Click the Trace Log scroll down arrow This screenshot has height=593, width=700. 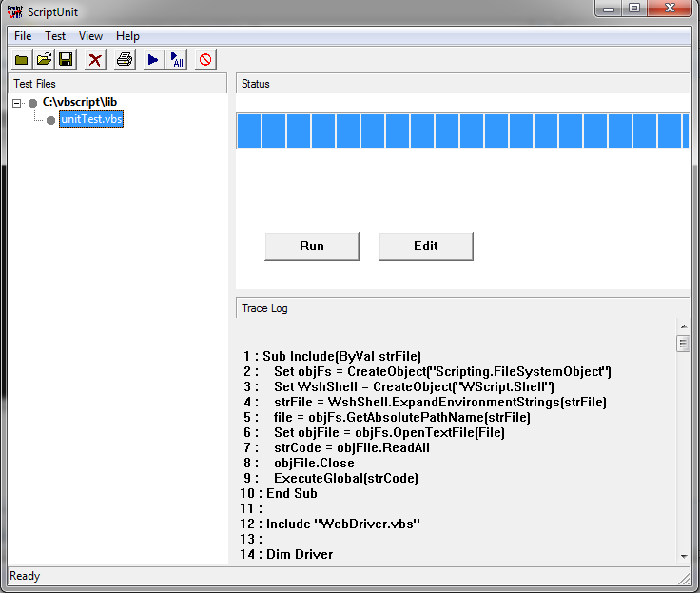click(684, 557)
